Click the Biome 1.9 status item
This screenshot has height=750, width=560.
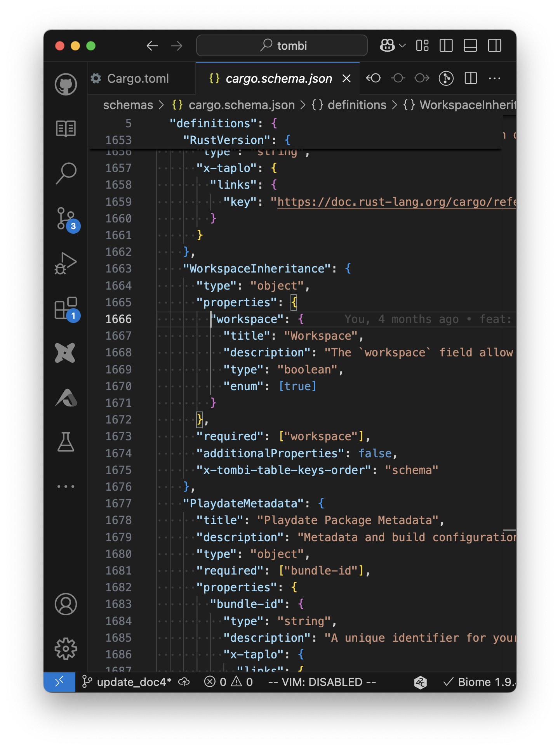coord(480,682)
